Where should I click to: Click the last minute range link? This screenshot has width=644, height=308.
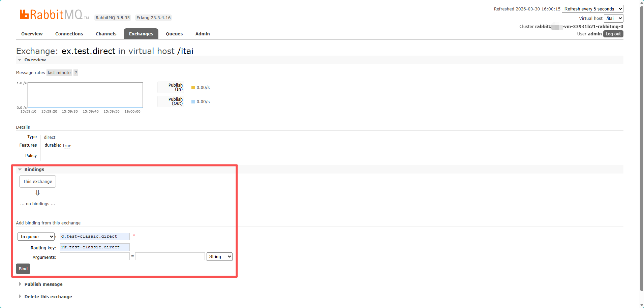(x=59, y=73)
